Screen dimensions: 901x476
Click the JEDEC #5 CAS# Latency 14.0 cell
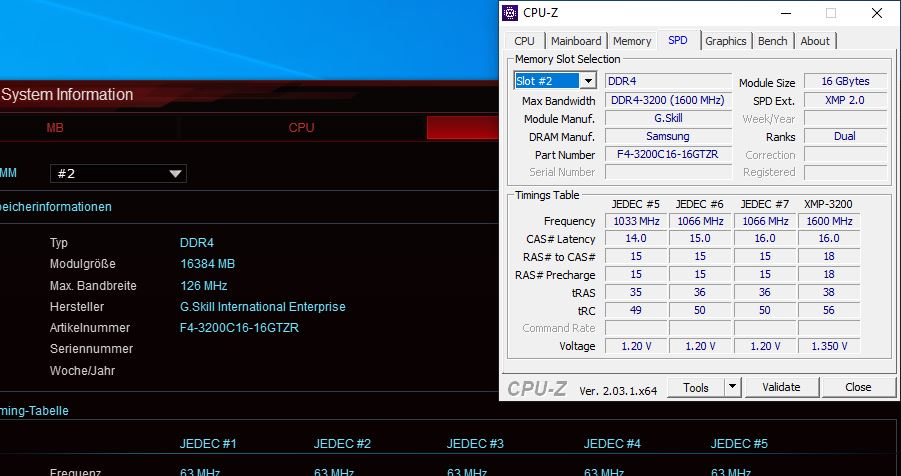click(636, 239)
